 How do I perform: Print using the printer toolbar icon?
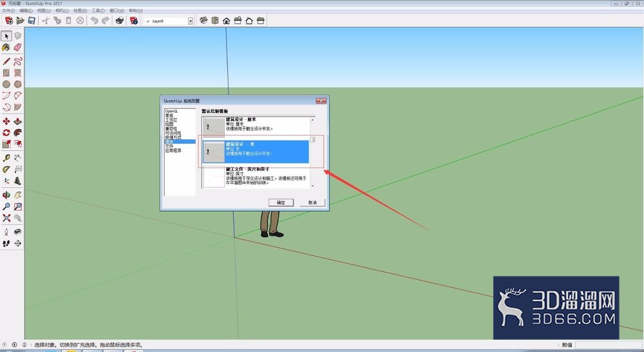(120, 21)
